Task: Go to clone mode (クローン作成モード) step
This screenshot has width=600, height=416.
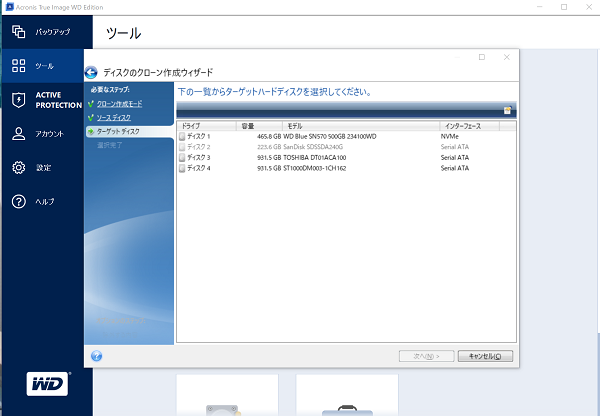Action: pos(121,104)
